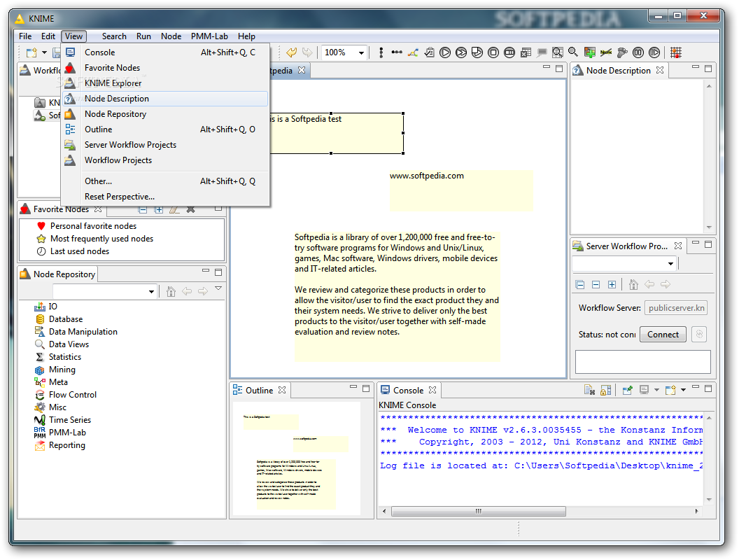Click the pause loop execution icon
Screen dimensions: 739x560
pyautogui.click(x=638, y=52)
